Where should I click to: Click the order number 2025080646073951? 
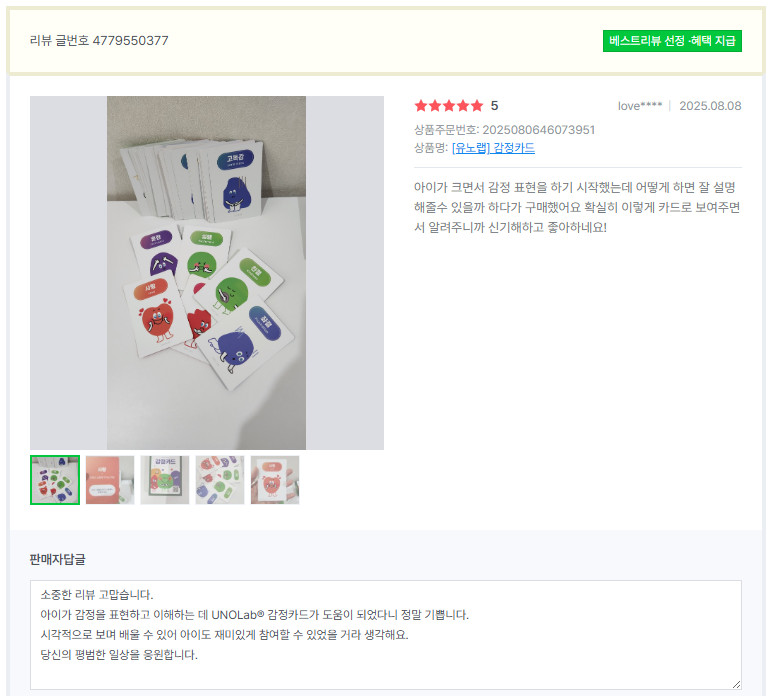point(539,130)
